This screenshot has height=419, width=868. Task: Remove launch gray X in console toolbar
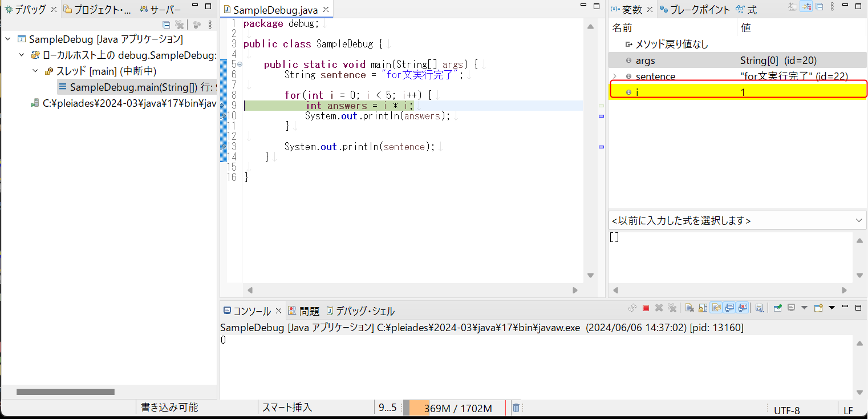(659, 308)
